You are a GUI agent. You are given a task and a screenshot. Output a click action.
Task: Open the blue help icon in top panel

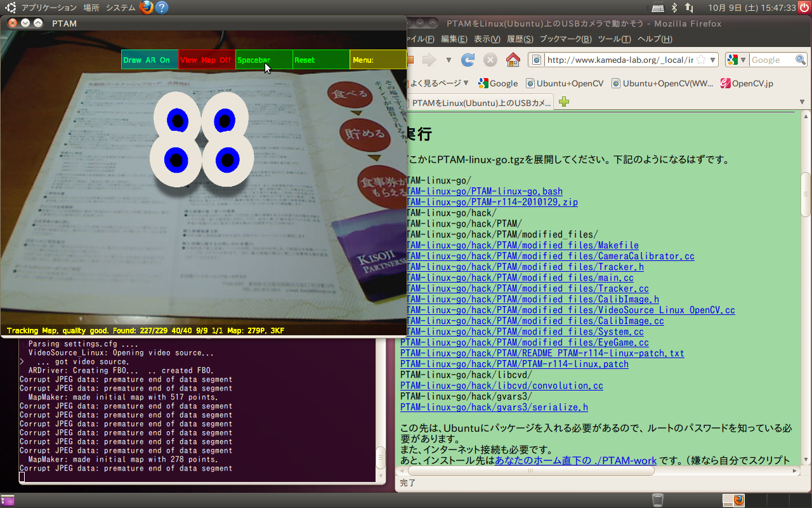(162, 8)
